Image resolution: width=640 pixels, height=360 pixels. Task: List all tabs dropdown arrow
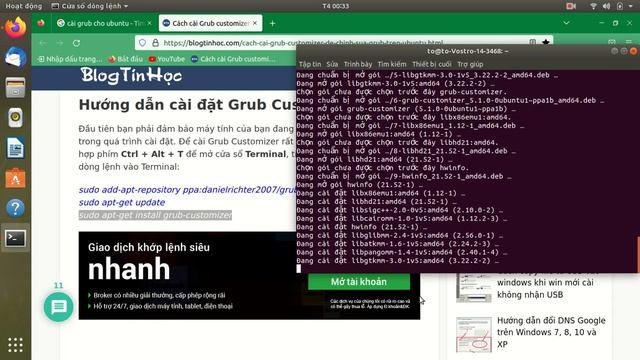tap(566, 23)
